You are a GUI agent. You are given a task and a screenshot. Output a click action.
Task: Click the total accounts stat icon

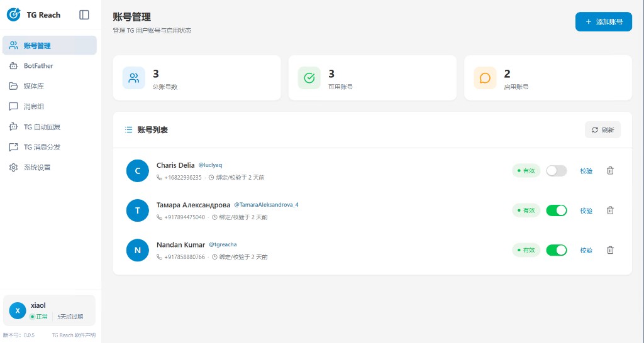coord(134,79)
